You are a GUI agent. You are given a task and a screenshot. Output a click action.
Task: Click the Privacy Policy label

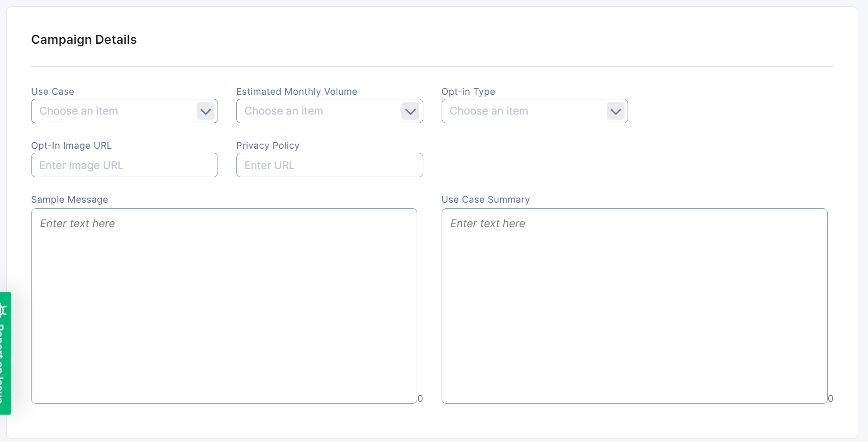[x=267, y=146]
